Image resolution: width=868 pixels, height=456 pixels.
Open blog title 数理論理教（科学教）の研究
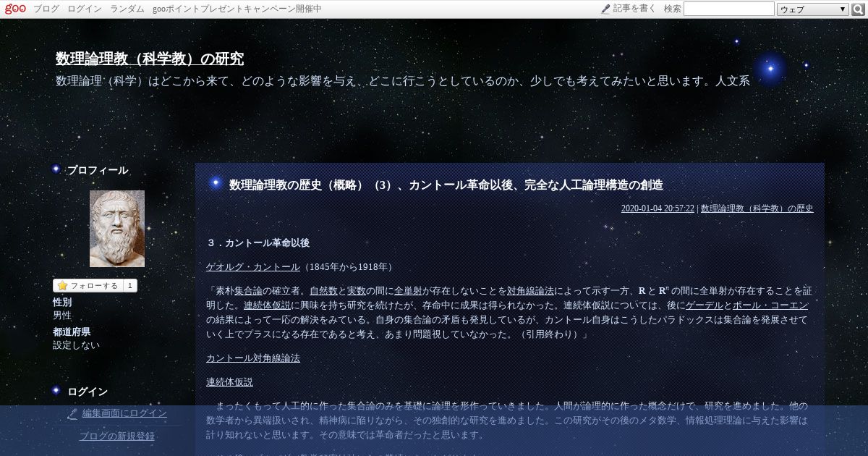click(x=150, y=59)
